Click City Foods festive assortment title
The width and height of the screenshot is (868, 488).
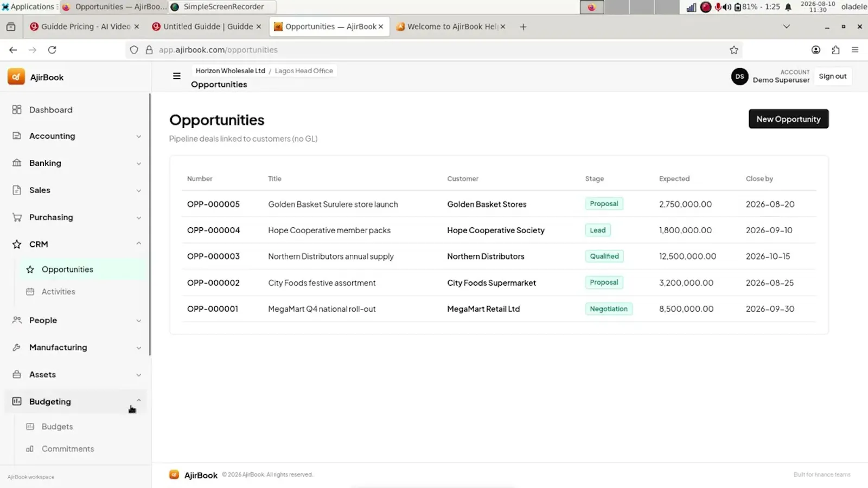tap(322, 283)
